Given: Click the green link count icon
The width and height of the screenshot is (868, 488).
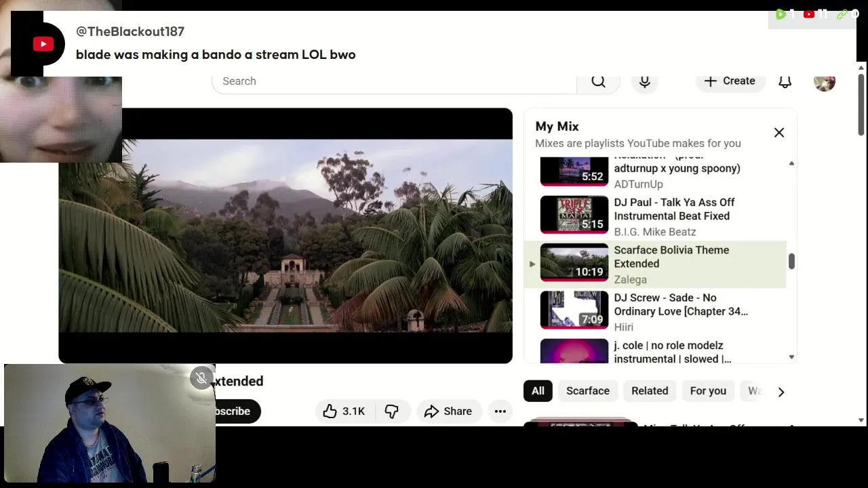Looking at the screenshot, I should (842, 14).
